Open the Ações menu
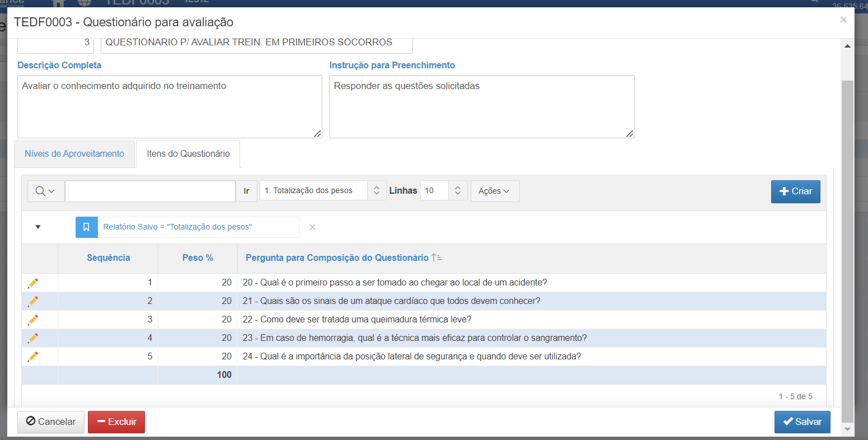Screen dimensions: 868x440 point(495,191)
